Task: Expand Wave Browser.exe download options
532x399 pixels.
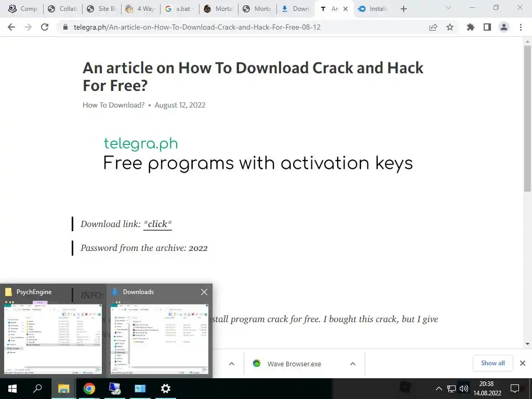Action: tap(353, 364)
